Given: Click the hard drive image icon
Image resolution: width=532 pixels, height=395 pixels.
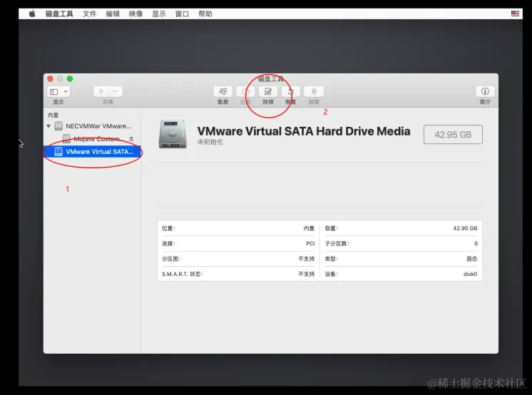Looking at the screenshot, I should [x=173, y=134].
